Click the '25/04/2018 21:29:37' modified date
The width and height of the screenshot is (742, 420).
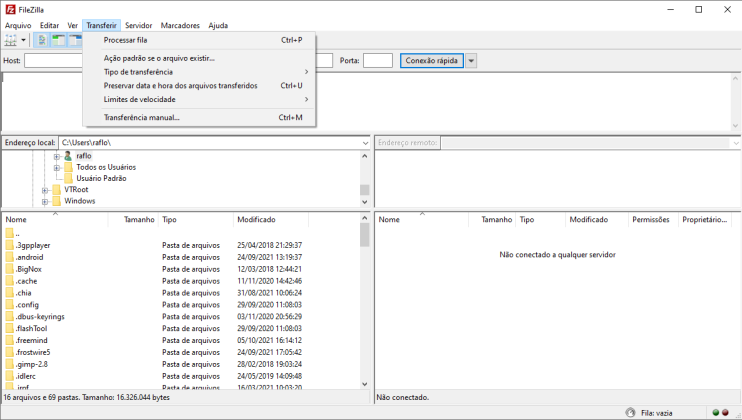click(270, 245)
